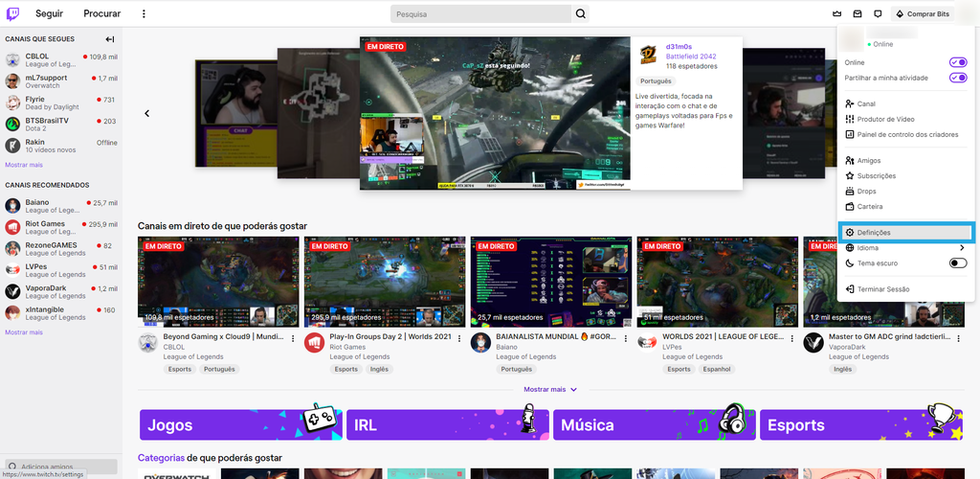
Task: Open Flyrie channel in sidebar
Action: click(x=61, y=103)
